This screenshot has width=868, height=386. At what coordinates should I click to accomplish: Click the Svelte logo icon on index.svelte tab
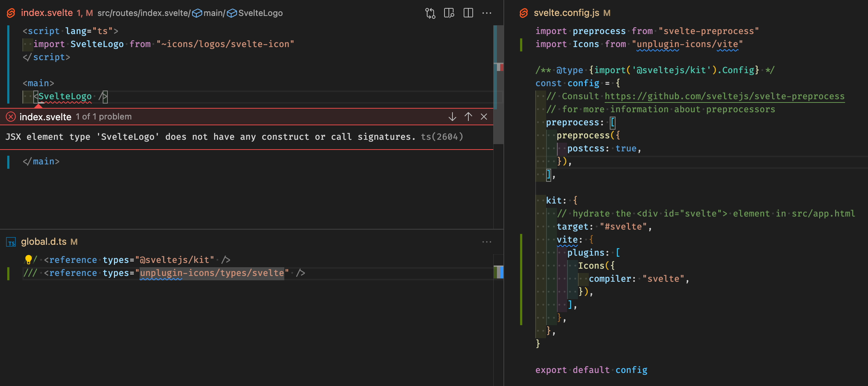(x=11, y=13)
